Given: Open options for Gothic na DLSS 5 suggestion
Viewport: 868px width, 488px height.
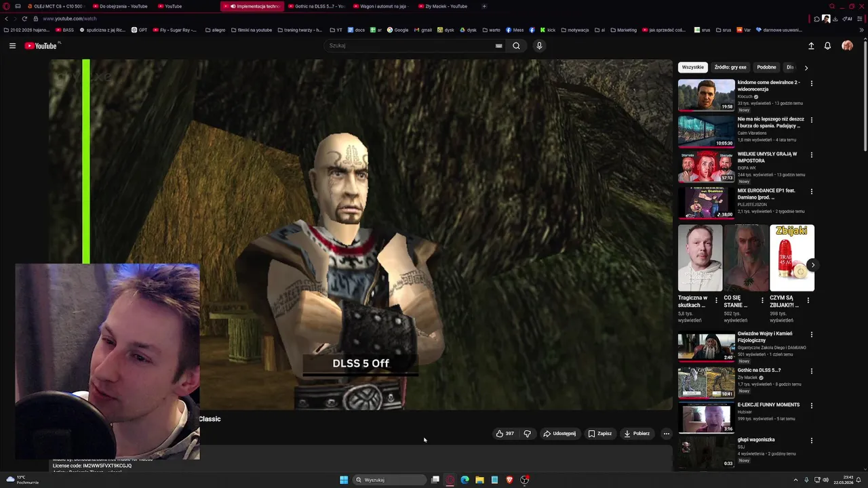Looking at the screenshot, I should (811, 371).
